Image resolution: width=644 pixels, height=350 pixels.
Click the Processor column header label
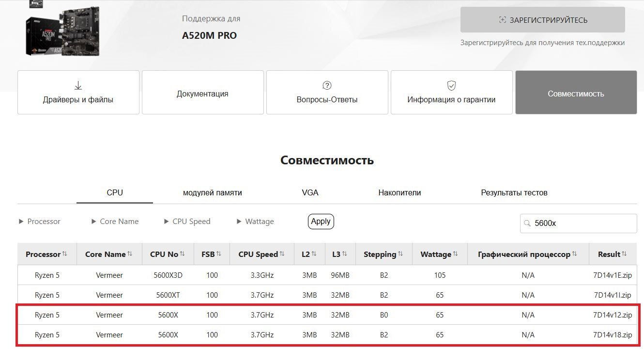pos(43,254)
